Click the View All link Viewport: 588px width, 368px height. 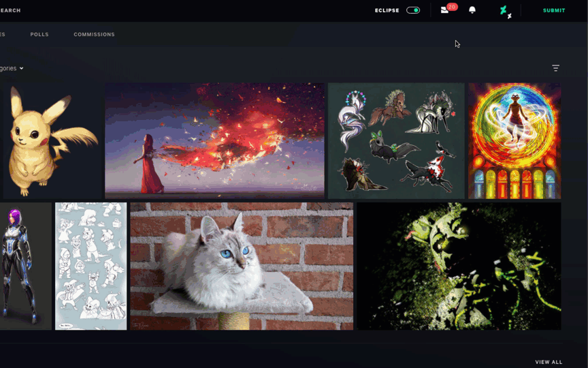[x=549, y=362]
